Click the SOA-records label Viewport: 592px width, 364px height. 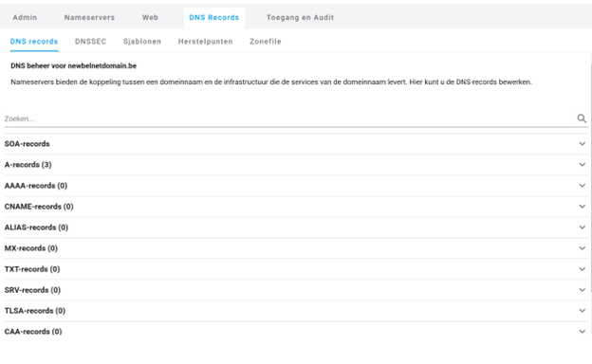(28, 144)
